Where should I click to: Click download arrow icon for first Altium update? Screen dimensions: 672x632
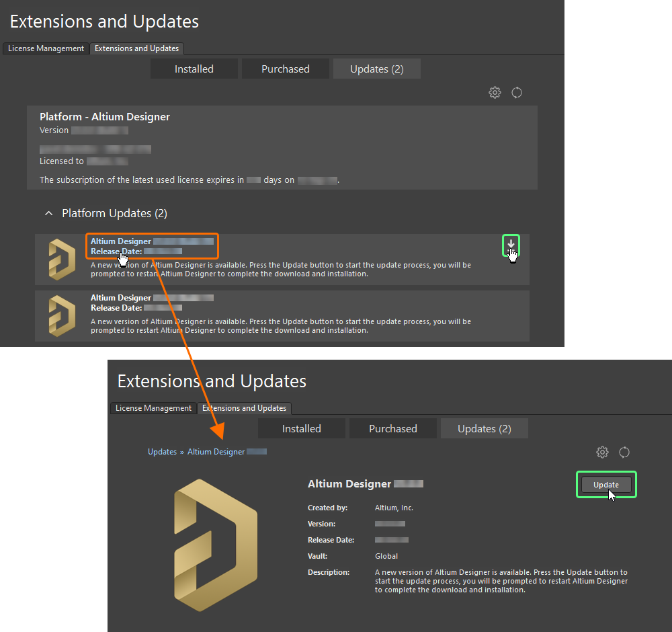click(511, 245)
